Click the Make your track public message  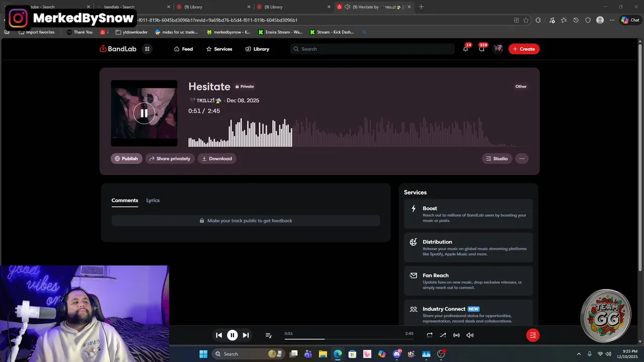[x=246, y=221]
